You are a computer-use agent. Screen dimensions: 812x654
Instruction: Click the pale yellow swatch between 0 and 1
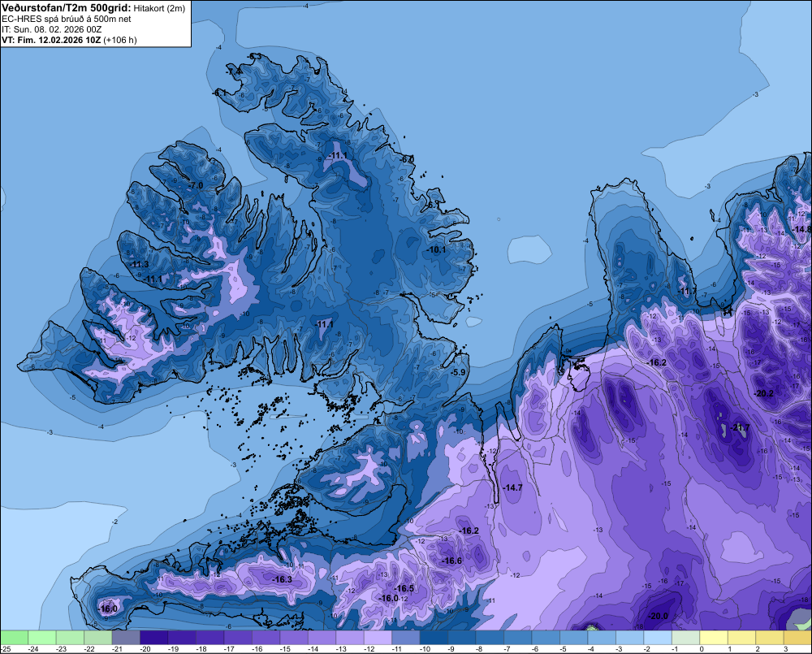(714, 637)
